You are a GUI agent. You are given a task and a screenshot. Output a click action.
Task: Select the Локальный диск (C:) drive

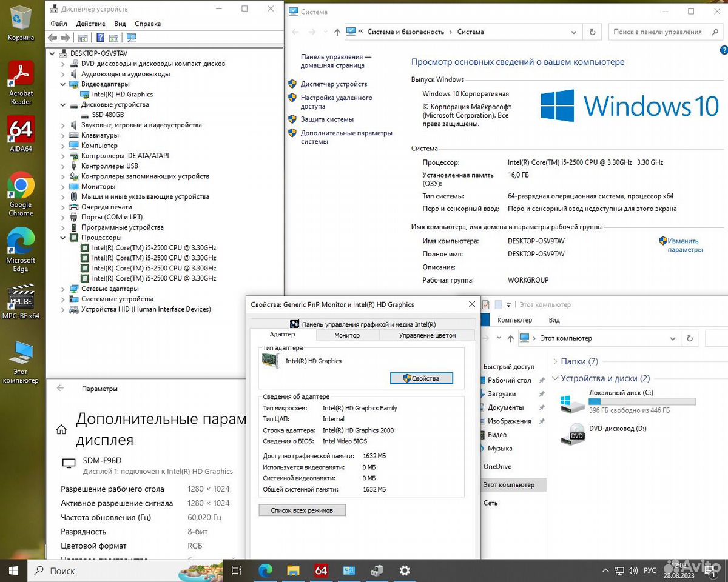(x=628, y=401)
